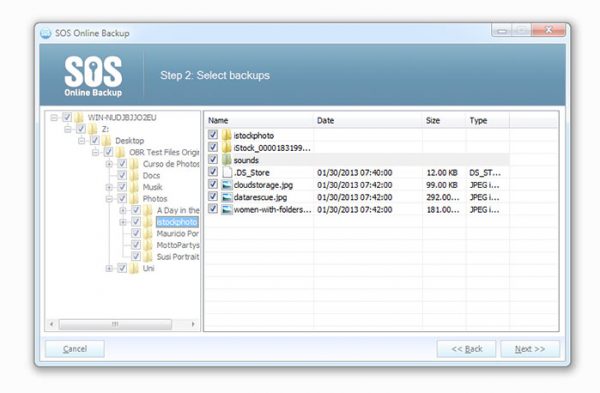Click the SOS Online Backup title bar icon
Screen dimensions: 600x393
45,33
